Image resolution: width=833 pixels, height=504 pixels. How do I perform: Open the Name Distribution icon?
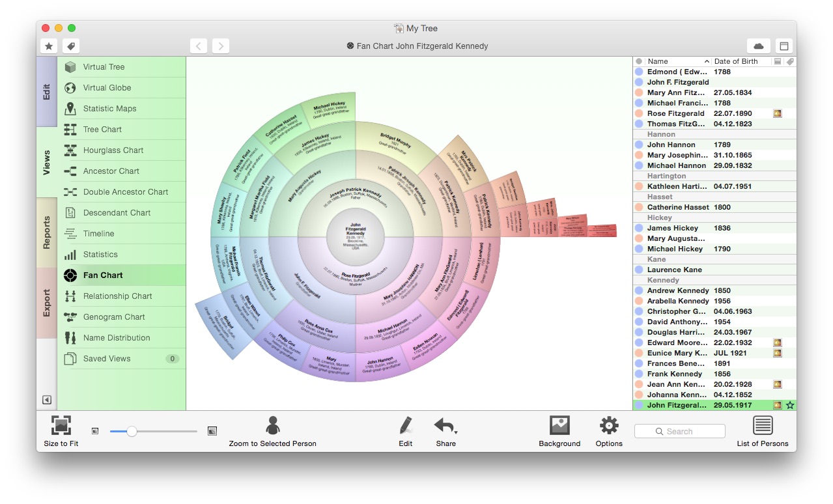pos(70,338)
